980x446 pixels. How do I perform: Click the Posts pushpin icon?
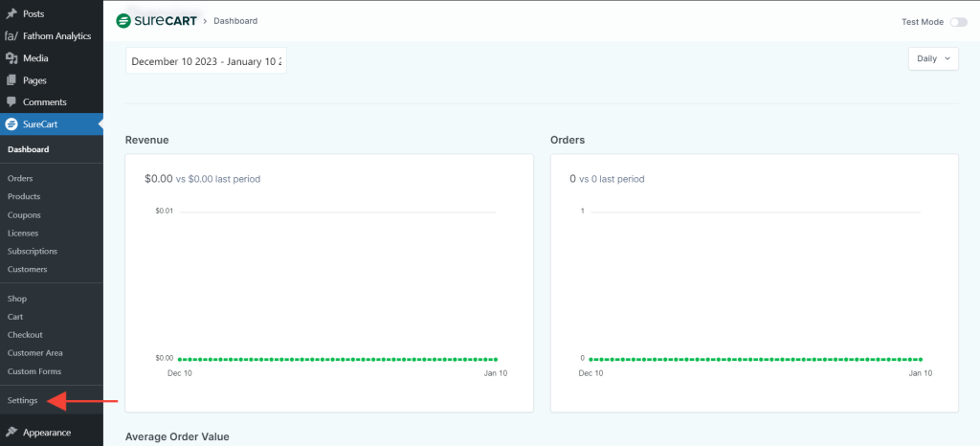pyautogui.click(x=11, y=14)
